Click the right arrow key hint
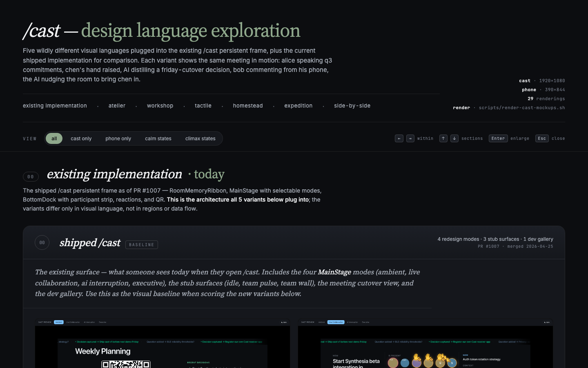588x368 pixels. 410,139
